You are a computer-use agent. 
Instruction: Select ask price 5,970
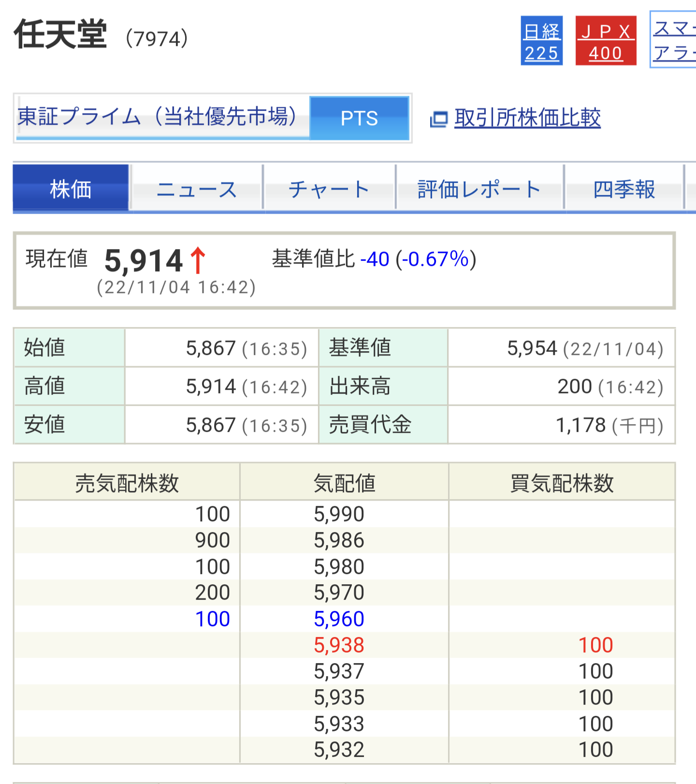339,592
